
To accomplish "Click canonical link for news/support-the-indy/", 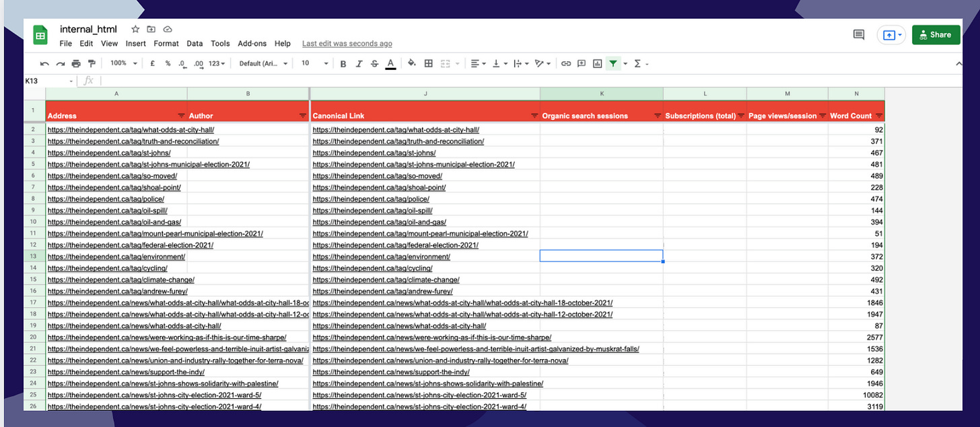I will coord(391,372).
